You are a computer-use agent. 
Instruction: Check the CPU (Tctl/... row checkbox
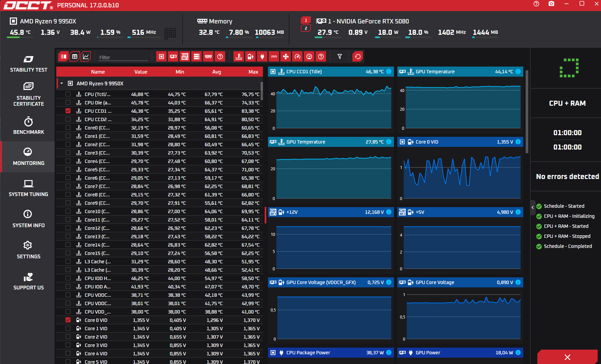pos(68,94)
